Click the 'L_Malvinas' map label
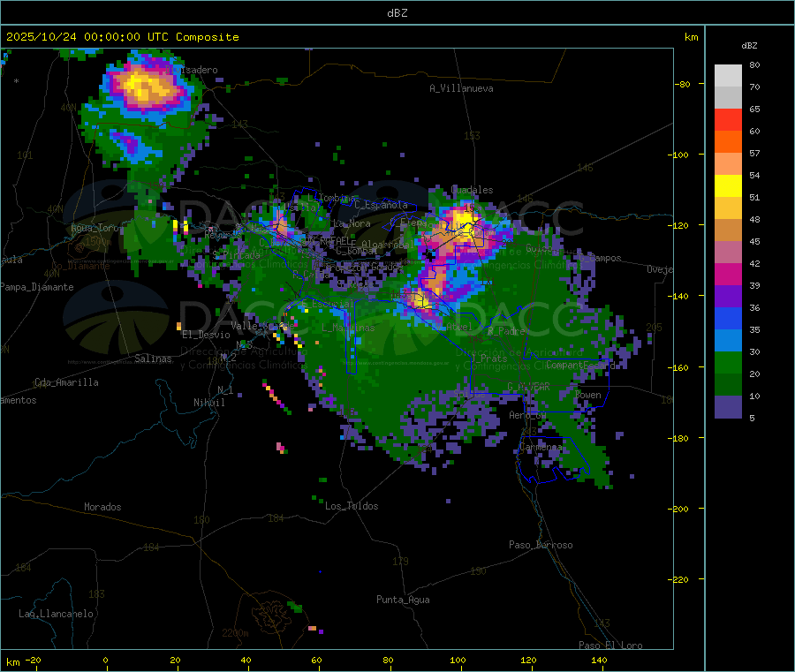The height and width of the screenshot is (672, 795). [x=348, y=328]
